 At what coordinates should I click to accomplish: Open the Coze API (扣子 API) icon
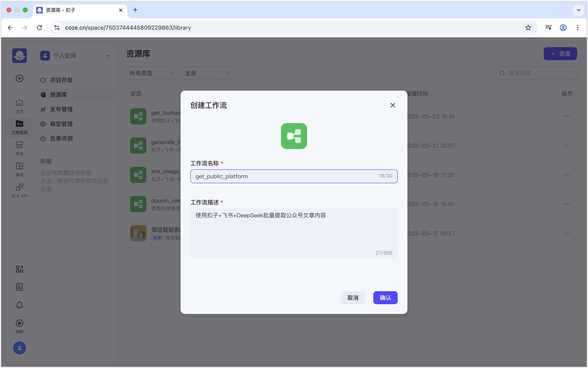[x=20, y=190]
